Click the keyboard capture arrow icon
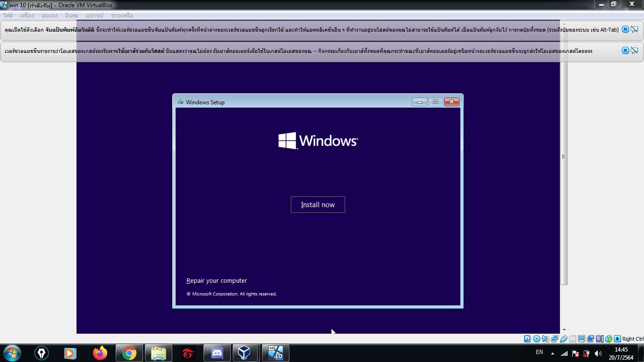 point(617,339)
